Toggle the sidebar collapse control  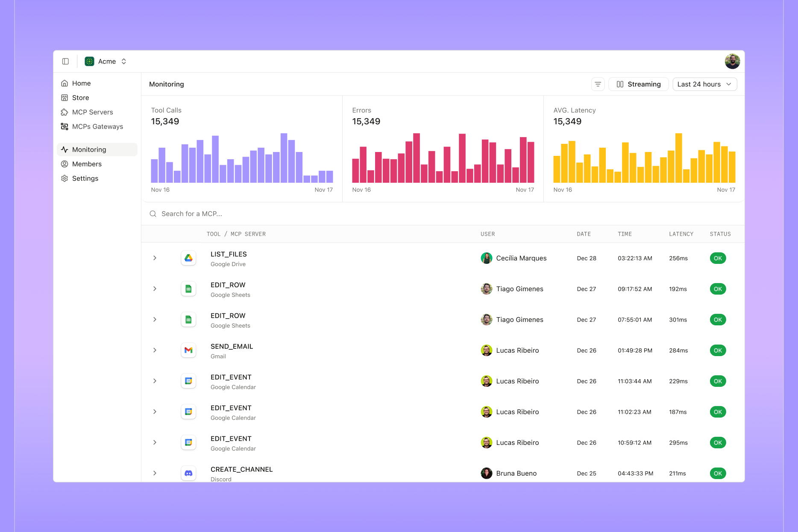[65, 61]
